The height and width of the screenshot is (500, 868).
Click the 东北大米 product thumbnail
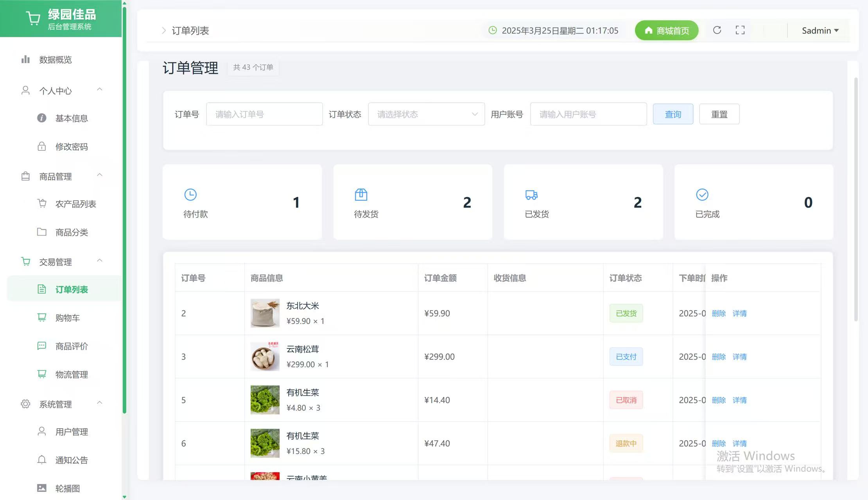[265, 313]
